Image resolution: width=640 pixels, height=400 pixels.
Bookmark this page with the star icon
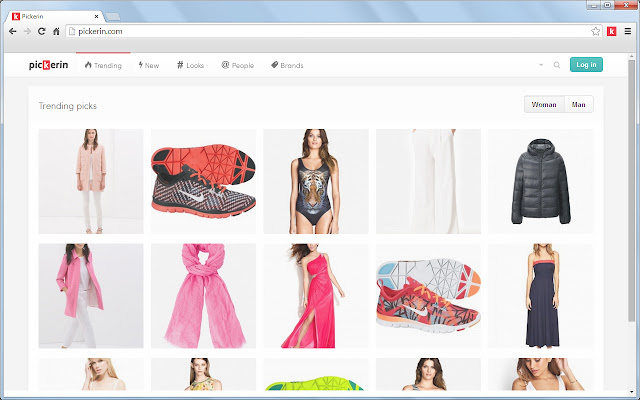pos(596,31)
